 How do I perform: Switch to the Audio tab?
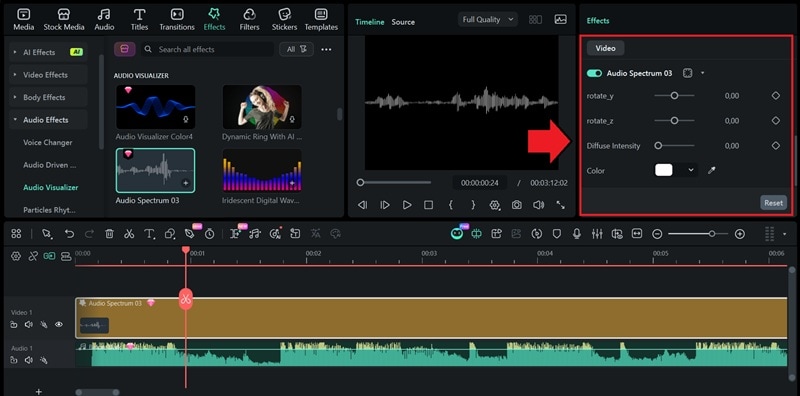104,20
